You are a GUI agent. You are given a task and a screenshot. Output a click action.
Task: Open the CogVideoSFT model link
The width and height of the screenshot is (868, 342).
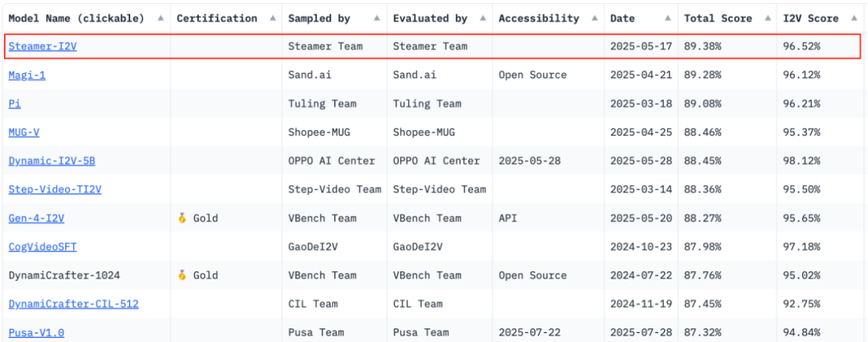click(43, 246)
